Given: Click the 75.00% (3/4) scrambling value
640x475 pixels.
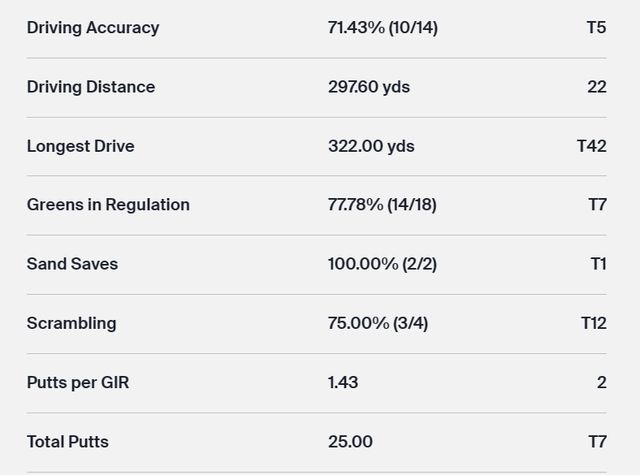Looking at the screenshot, I should click(x=377, y=323).
